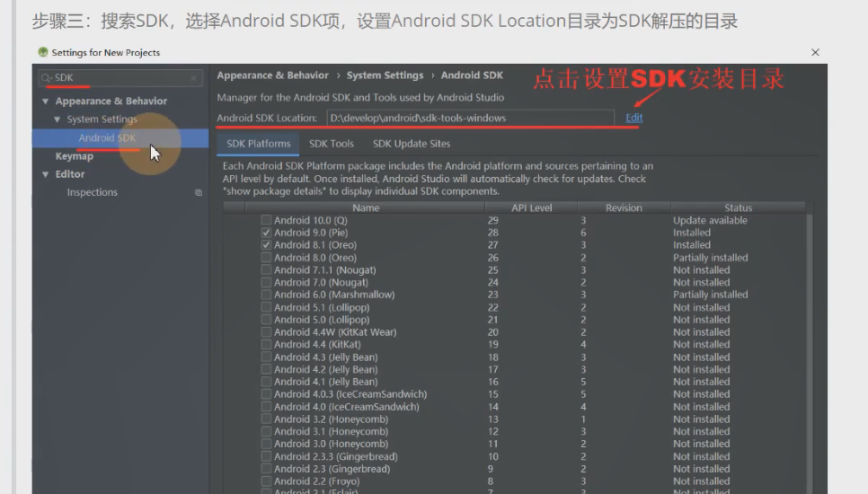The image size is (868, 494).
Task: Select System Settings tree node label
Action: tap(102, 119)
